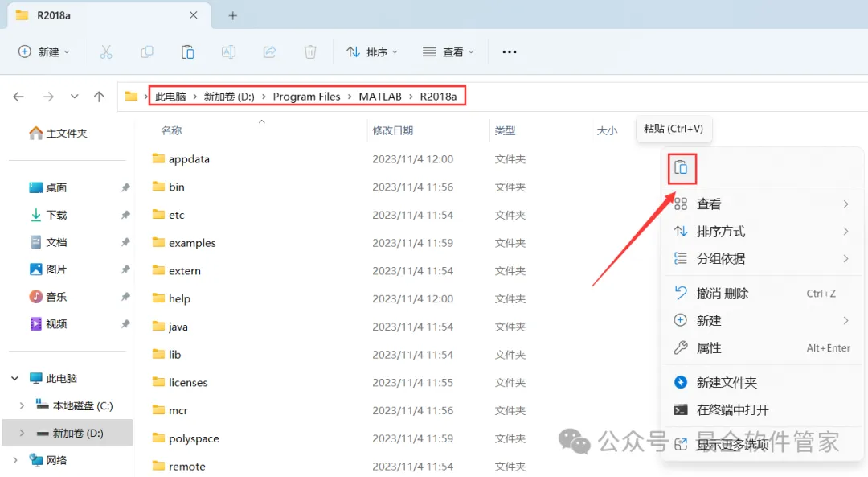Open 查看 submenu in context menu
This screenshot has width=868, height=477.
(761, 204)
